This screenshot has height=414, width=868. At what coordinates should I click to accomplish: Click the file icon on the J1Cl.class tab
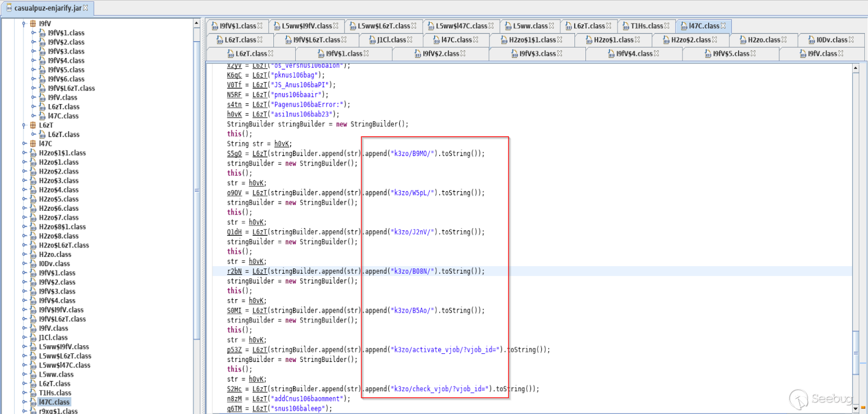point(372,40)
